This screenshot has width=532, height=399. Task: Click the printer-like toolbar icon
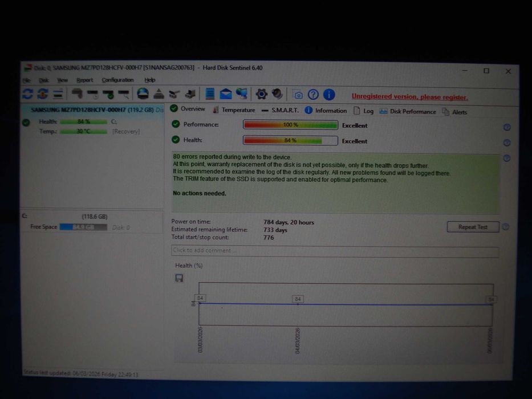pos(190,94)
